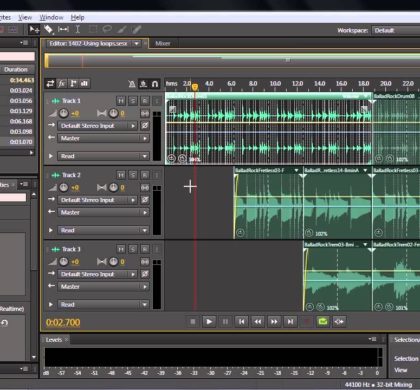This screenshot has width=420, height=390.
Task: Mute Track 2
Action: pos(121,175)
